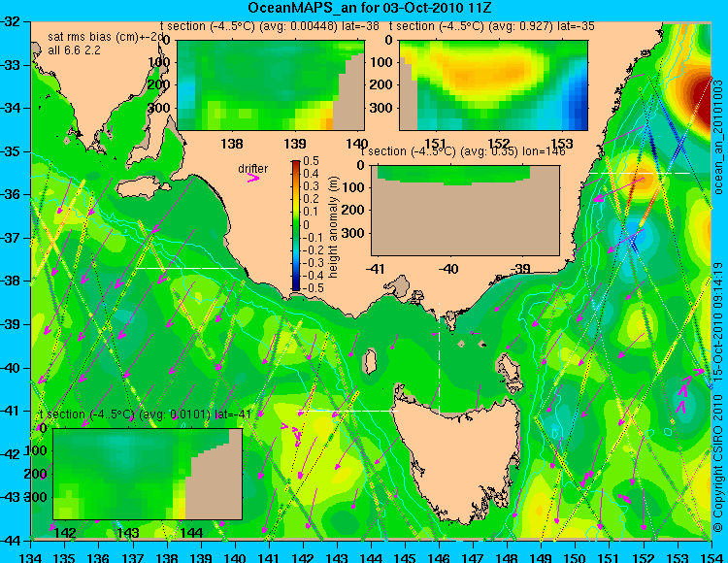Viewport: 728px width, 563px height.
Task: Click longitude tick 149 on the bottom axis
Action: coord(542,557)
